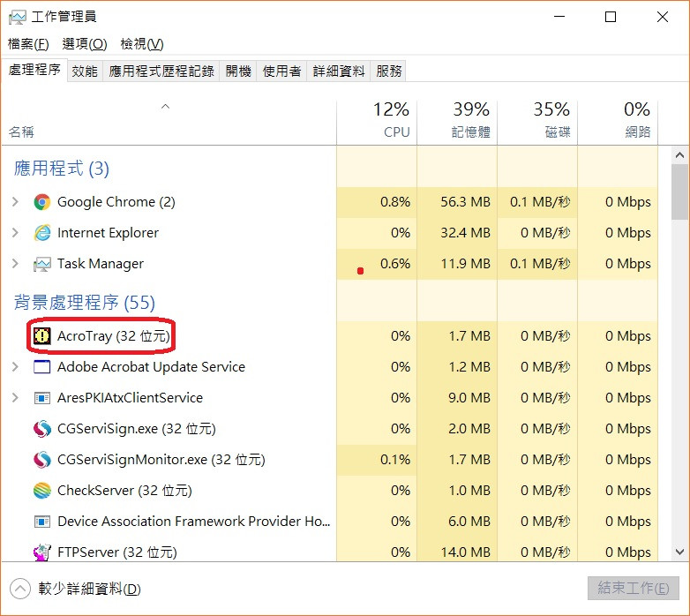Select the Google Chrome (2) row text
This screenshot has width=690, height=616.
click(x=116, y=202)
